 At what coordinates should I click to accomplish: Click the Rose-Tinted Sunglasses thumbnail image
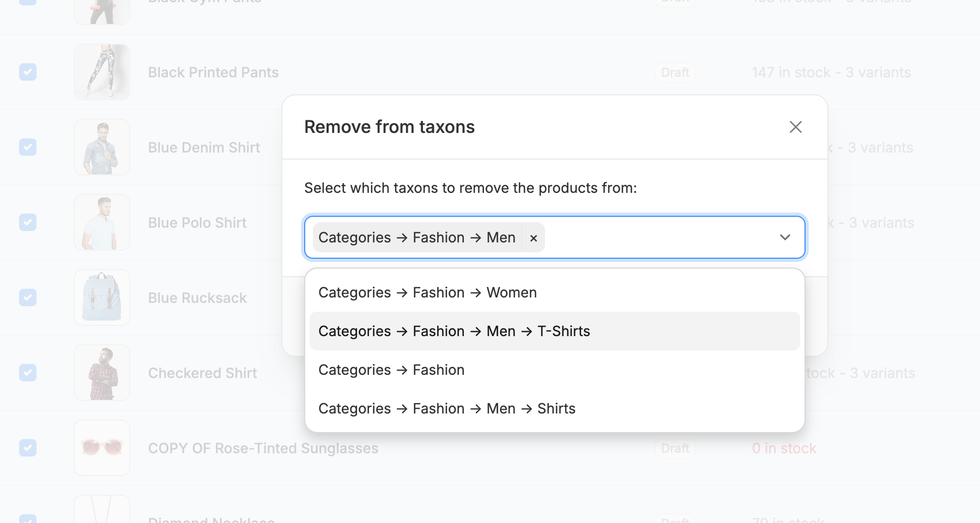point(102,448)
